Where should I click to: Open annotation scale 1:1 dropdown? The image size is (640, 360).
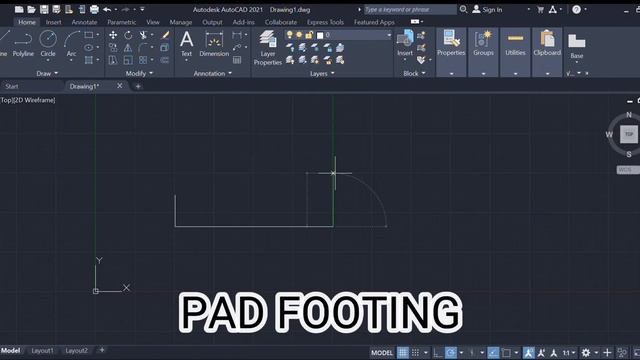pos(569,353)
